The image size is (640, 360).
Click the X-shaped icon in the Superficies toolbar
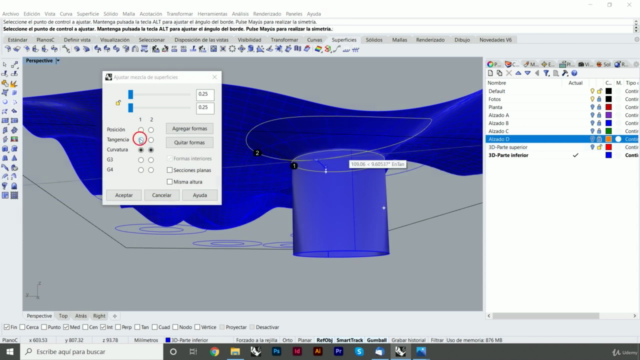pyautogui.click(x=223, y=49)
